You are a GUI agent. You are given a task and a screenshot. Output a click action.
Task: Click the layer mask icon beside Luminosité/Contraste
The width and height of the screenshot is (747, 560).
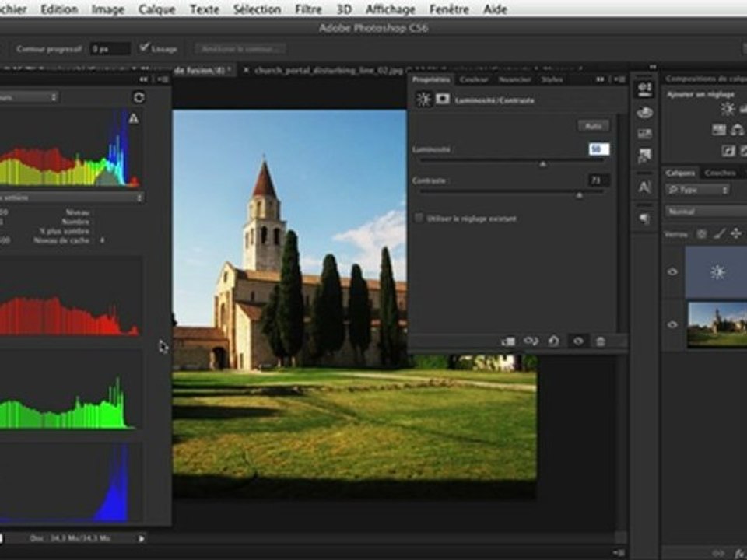[x=443, y=99]
